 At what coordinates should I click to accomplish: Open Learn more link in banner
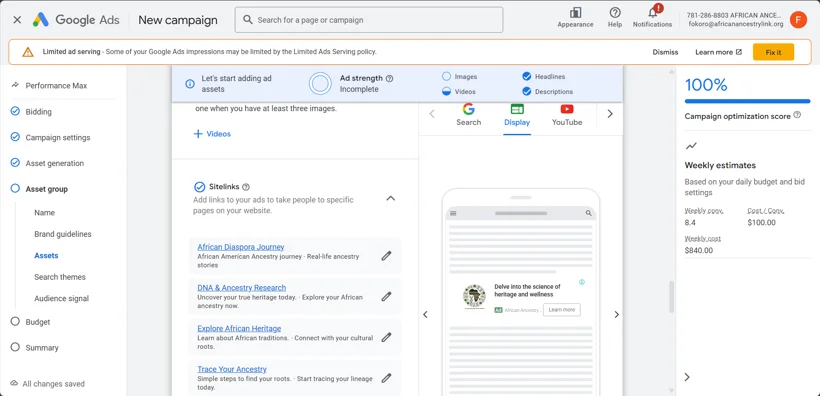pyautogui.click(x=719, y=52)
